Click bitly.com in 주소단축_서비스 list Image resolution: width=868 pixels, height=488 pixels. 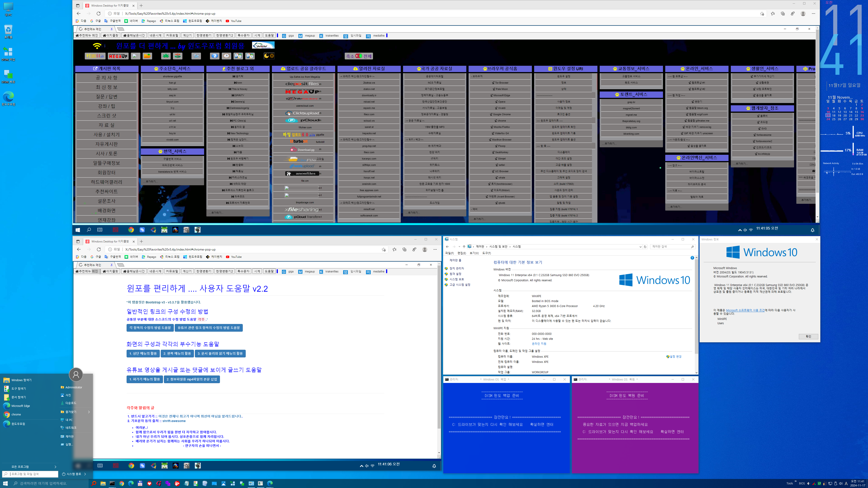coord(172,89)
